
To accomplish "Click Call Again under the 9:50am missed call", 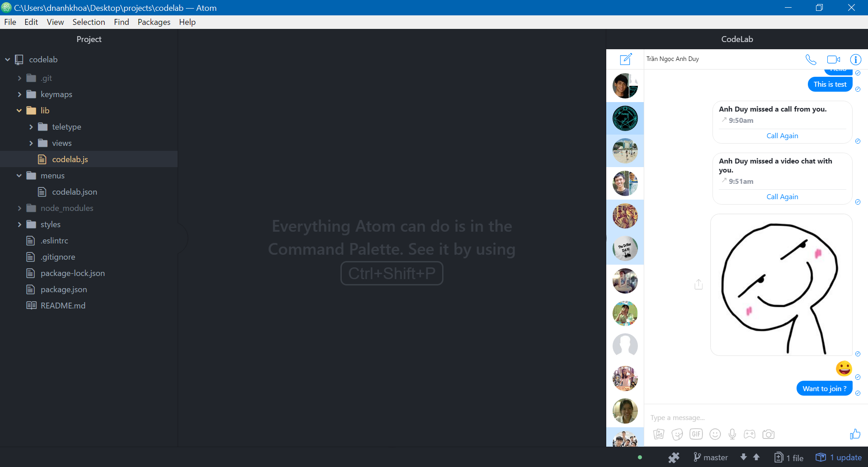I will (782, 135).
